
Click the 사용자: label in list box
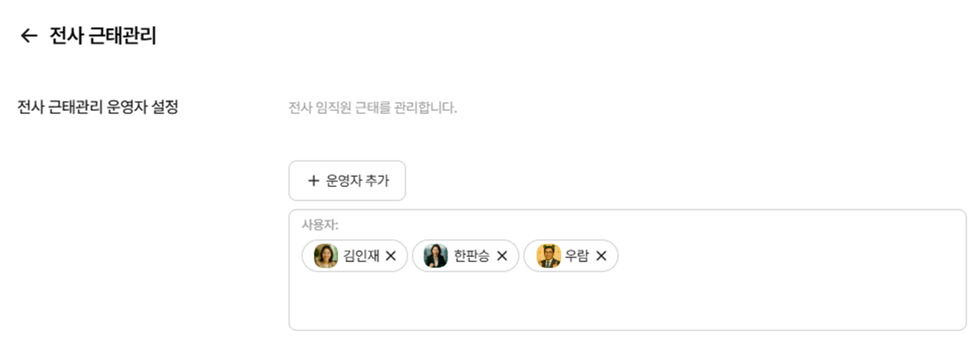pos(320,225)
